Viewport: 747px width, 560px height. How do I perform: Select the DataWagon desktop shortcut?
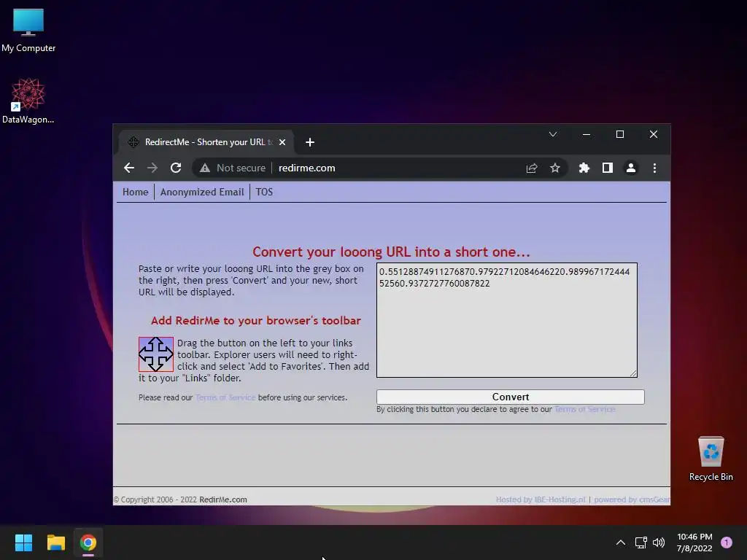point(28,101)
